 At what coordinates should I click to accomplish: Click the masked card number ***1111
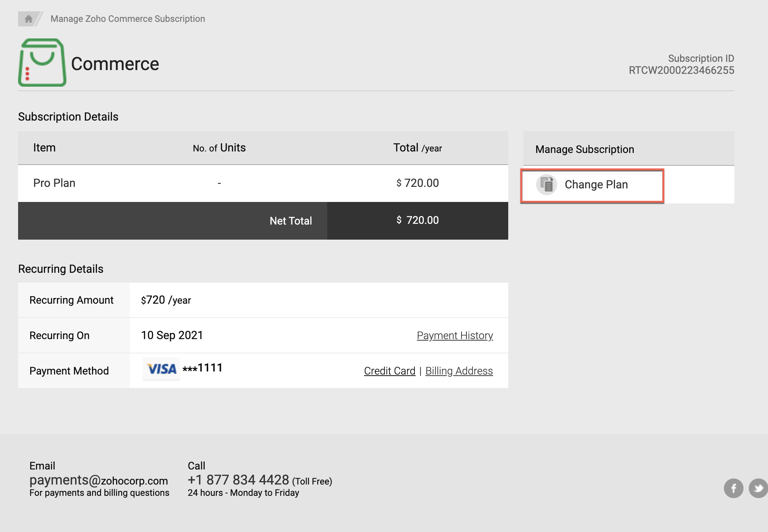point(202,368)
